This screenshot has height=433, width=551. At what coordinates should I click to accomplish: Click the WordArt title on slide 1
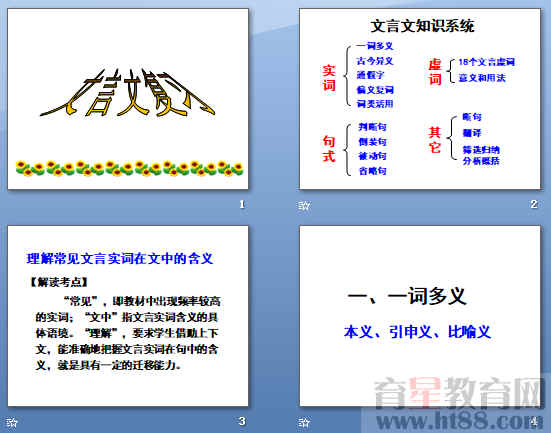pyautogui.click(x=127, y=93)
